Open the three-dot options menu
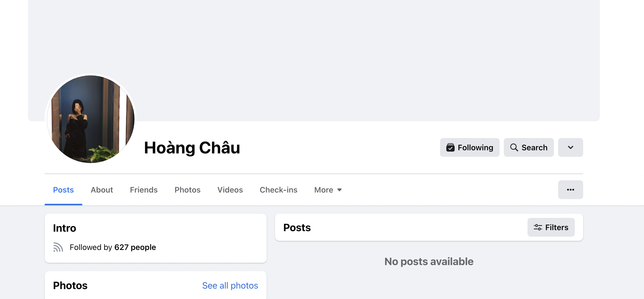This screenshot has height=299, width=644. 570,190
